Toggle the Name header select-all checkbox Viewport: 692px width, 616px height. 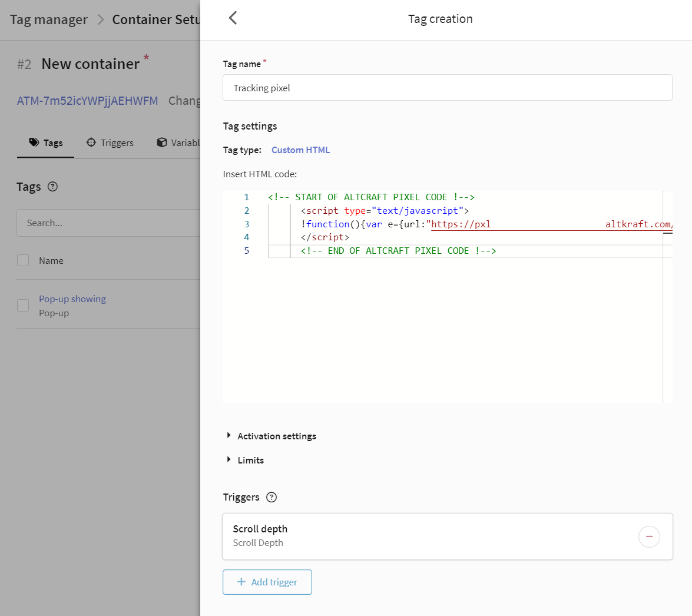pos(23,260)
